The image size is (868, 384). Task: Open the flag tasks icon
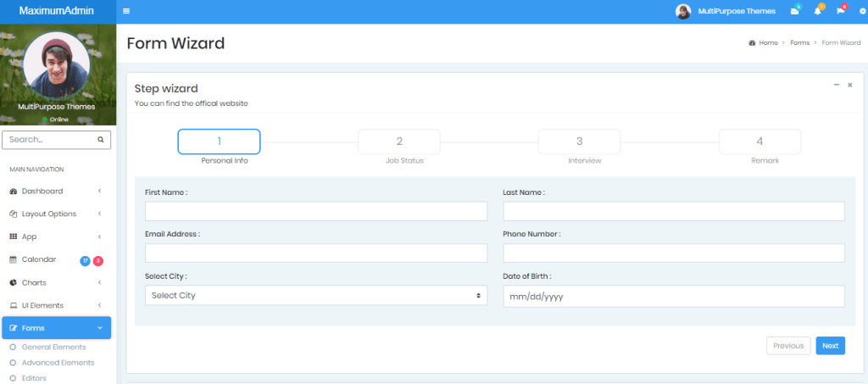[x=840, y=11]
